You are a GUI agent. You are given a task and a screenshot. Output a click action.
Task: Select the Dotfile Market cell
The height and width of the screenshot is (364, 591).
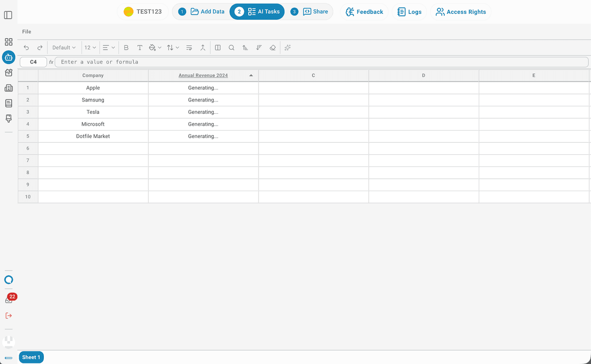point(93,136)
